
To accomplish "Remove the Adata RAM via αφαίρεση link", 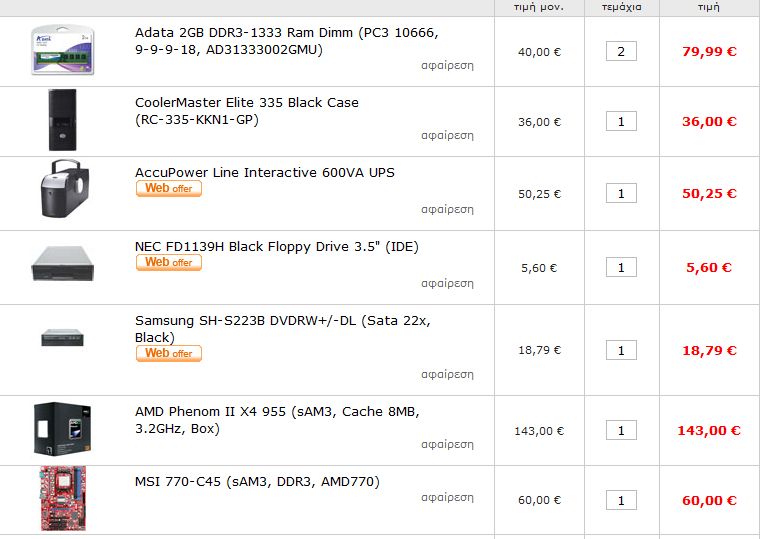I will (447, 65).
